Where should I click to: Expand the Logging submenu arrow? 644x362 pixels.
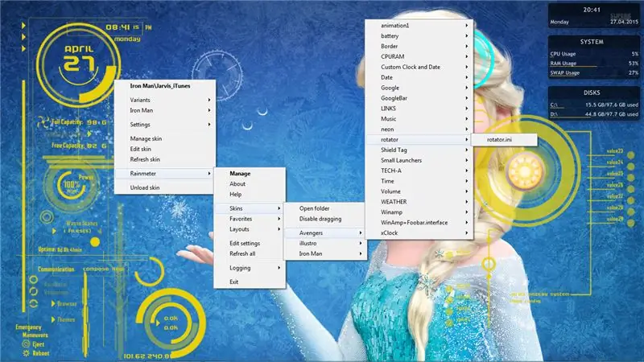(279, 268)
